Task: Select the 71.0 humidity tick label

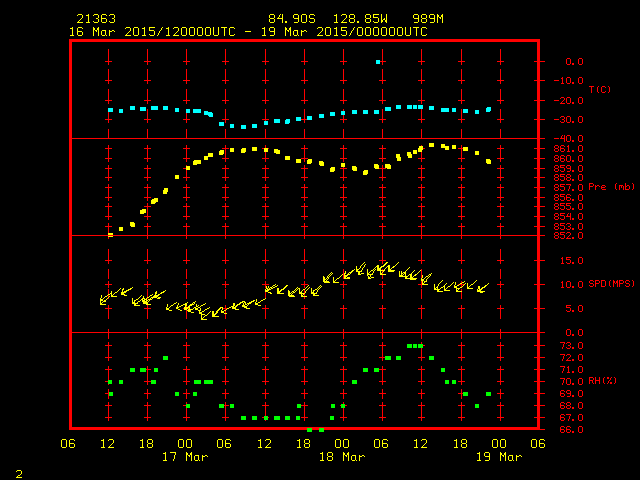Action: pos(571,370)
